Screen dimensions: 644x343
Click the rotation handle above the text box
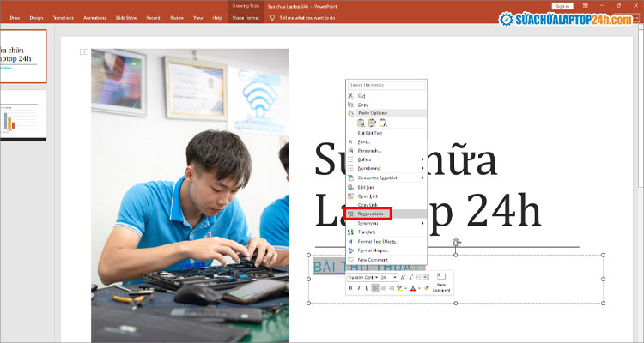456,243
